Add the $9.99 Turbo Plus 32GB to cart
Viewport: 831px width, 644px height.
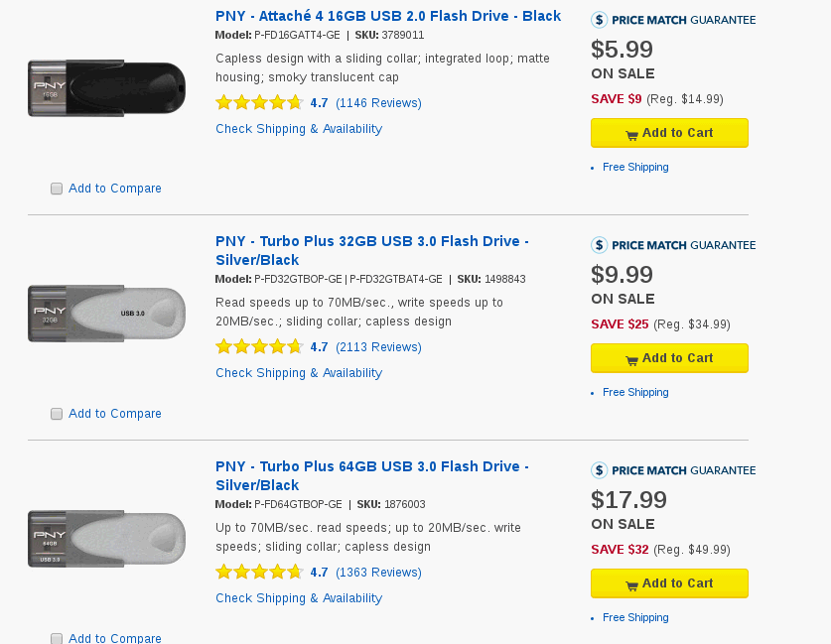669,358
